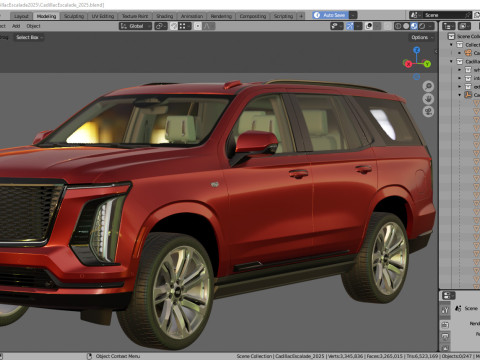The image size is (480, 360).
Task: Toggle viewport gizmos display
Action: point(350,26)
